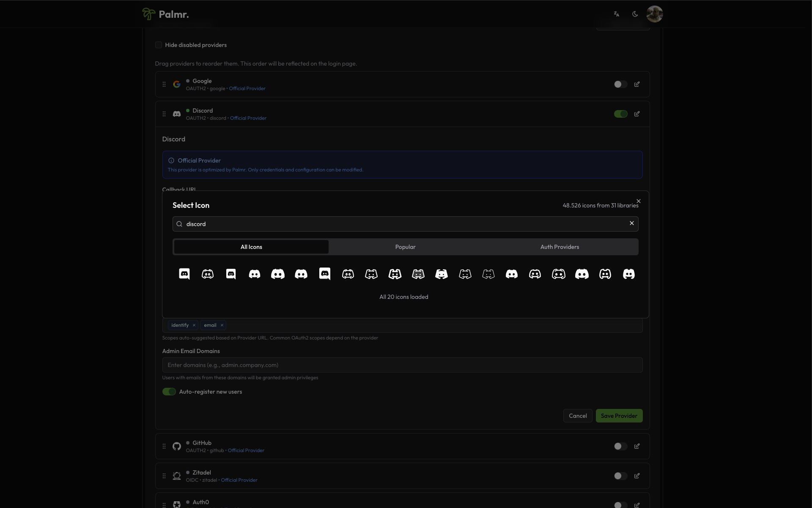Disable the Discord provider toggle

tap(620, 114)
